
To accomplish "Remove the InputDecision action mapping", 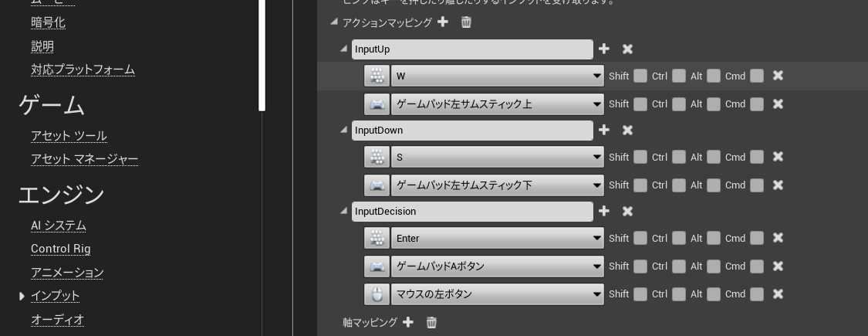I will pyautogui.click(x=627, y=211).
